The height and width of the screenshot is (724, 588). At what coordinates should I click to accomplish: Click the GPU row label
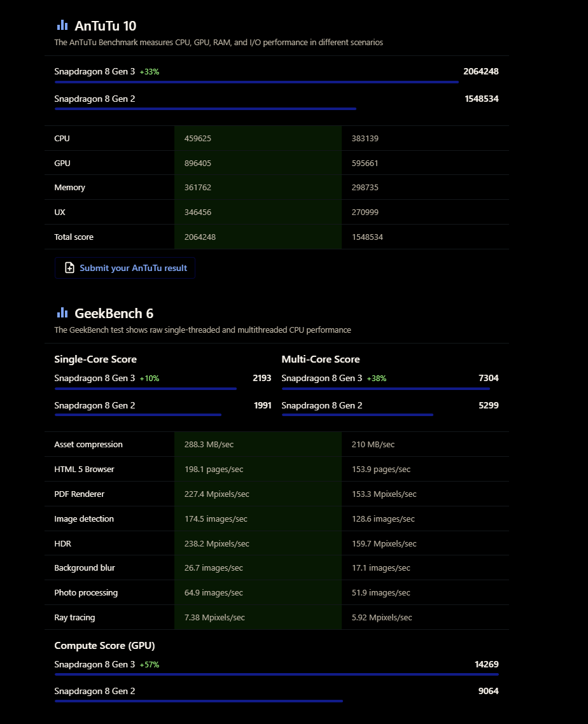62,163
